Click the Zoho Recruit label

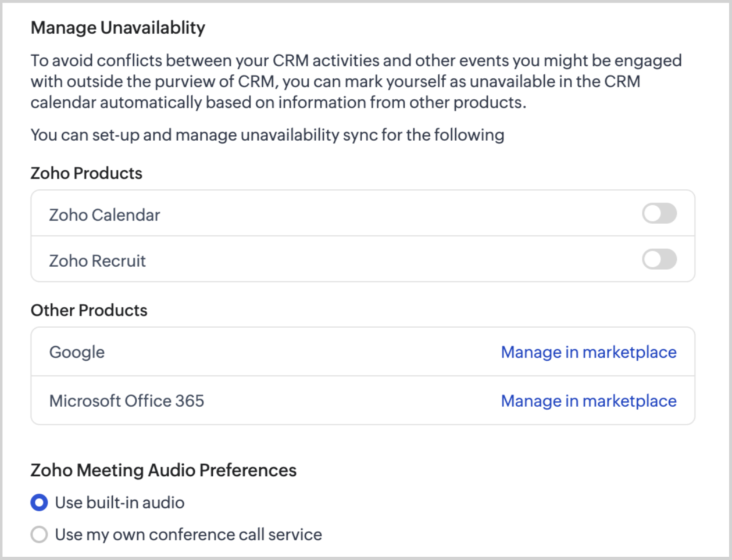[x=97, y=261]
